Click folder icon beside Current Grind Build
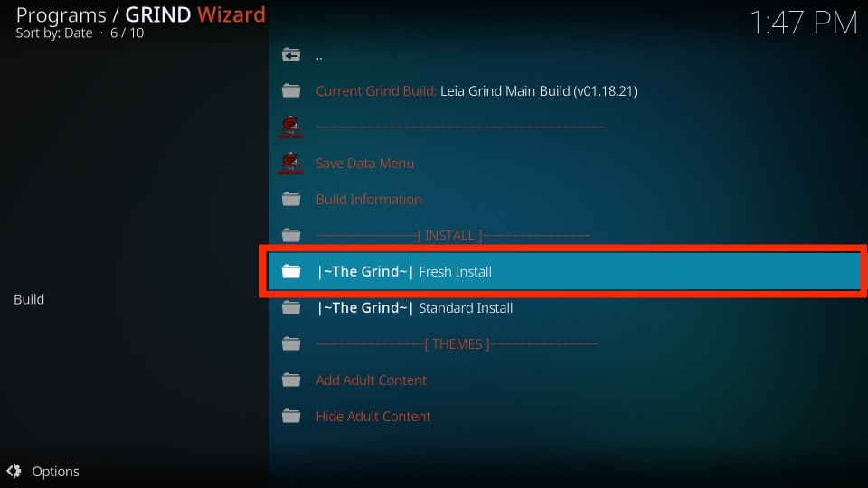 pos(291,90)
